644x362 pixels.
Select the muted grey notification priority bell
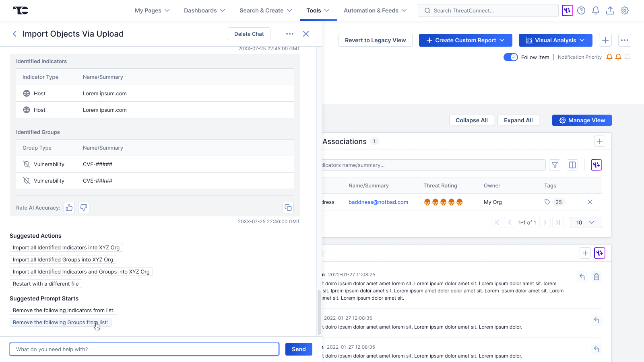tap(627, 57)
